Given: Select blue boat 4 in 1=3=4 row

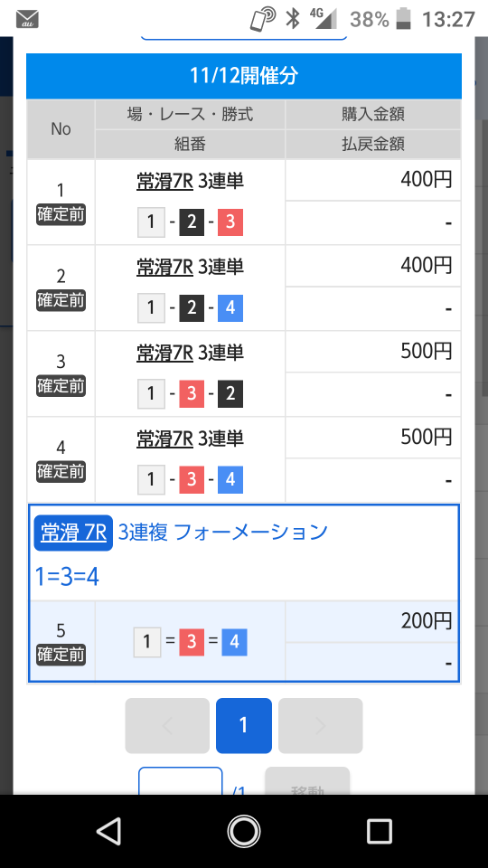Looking at the screenshot, I should (234, 642).
